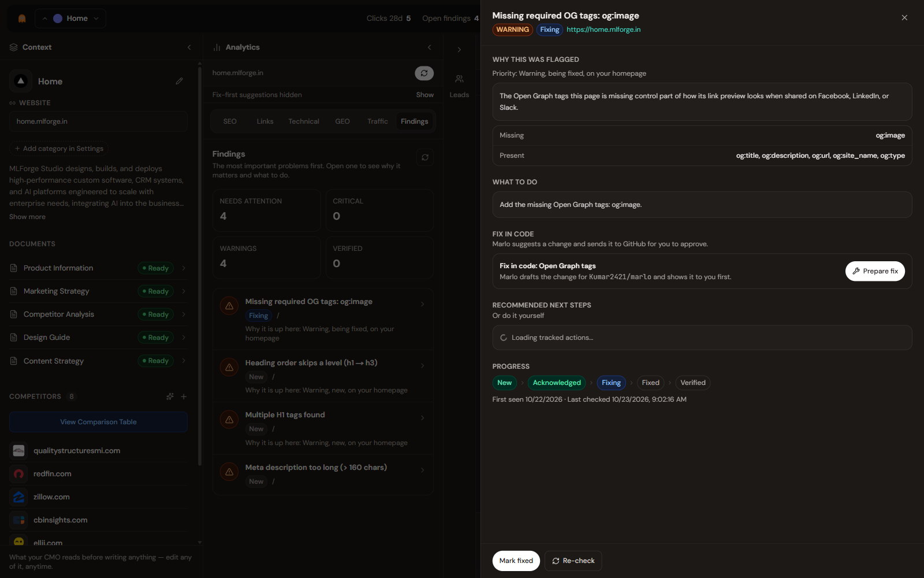The image size is (924, 578).
Task: Click the website field home.mlforge.in
Action: [x=98, y=121]
